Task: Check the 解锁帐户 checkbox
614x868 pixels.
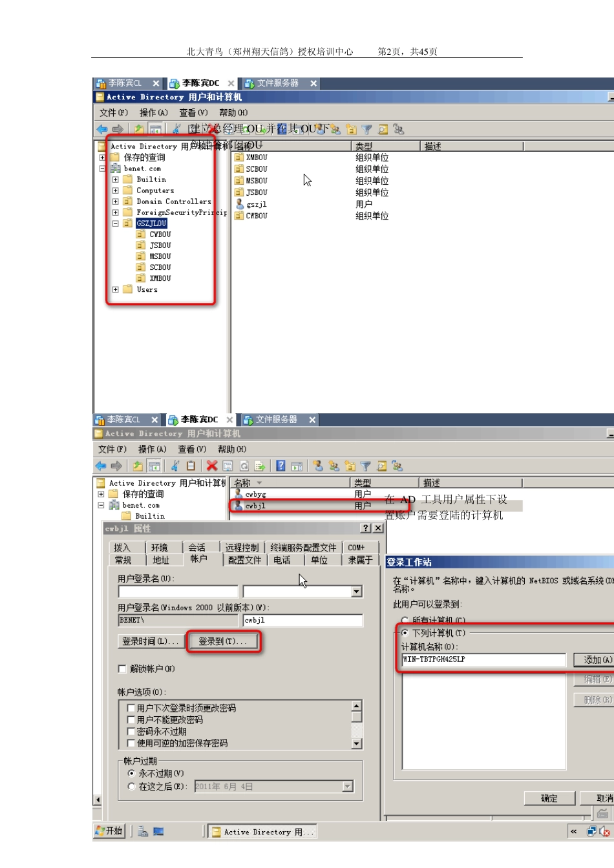Action: [x=122, y=668]
